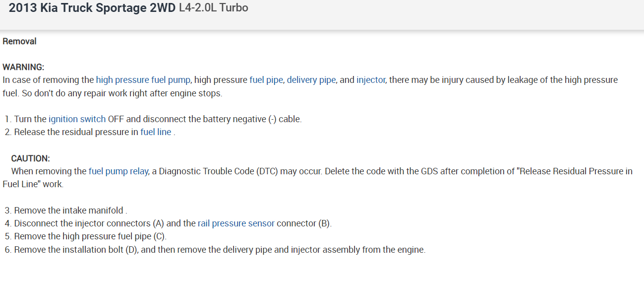
Task: Follow the rail pressure sensor link
Action: click(x=236, y=223)
